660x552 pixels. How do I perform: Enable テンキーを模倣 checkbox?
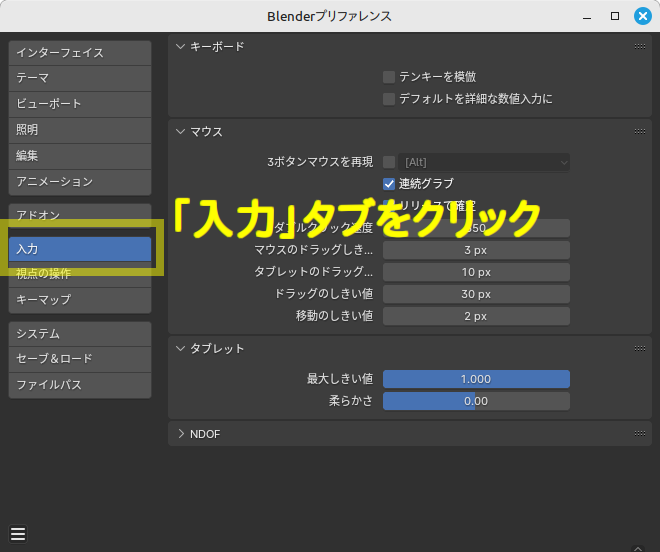[389, 77]
